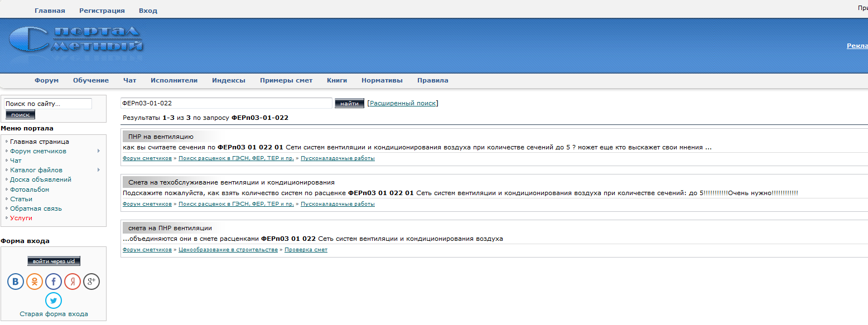This screenshot has width=868, height=325.
Task: Open Вход in top bar
Action: click(148, 11)
